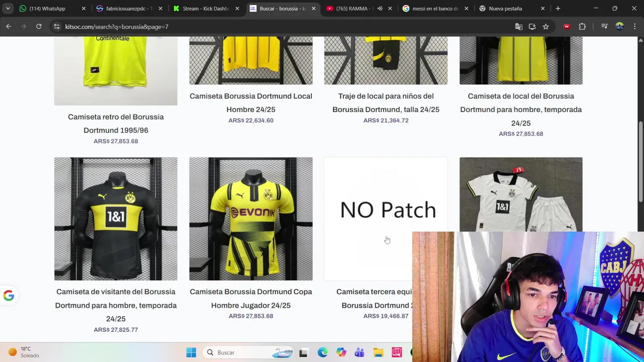Open the Extensions puzzle-piece menu
Image resolution: width=644 pixels, height=362 pixels.
coord(582,27)
